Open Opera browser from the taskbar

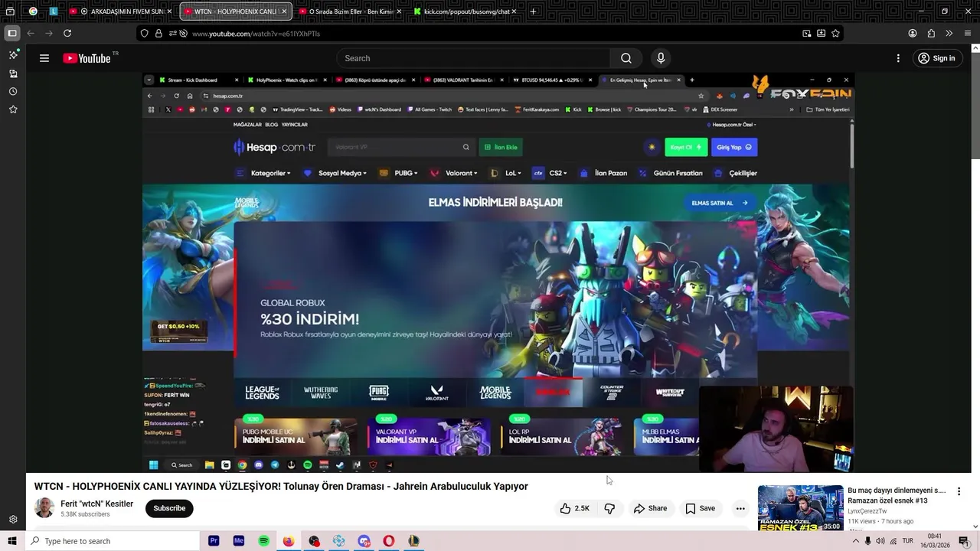click(x=389, y=541)
